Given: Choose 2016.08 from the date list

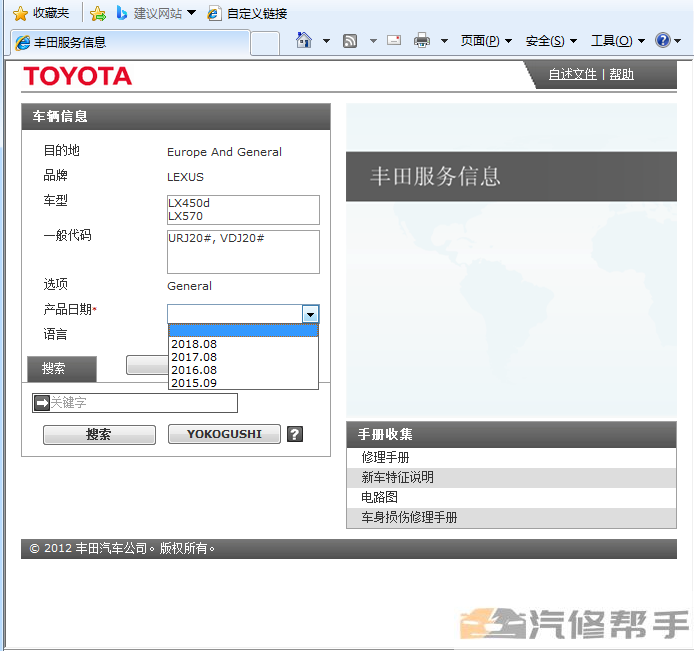Looking at the screenshot, I should [x=243, y=370].
